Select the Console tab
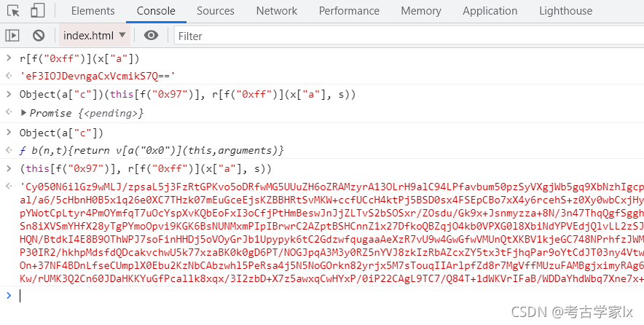The image size is (644, 325). 156,11
